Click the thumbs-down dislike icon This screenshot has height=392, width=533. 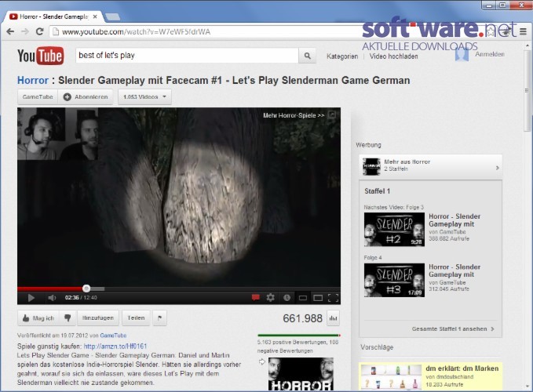tap(68, 318)
